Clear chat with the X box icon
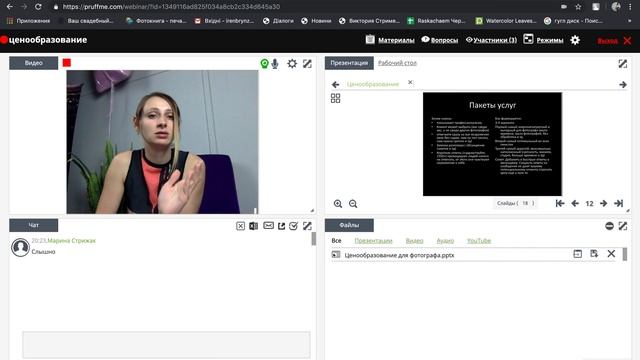This screenshot has width=640, height=360. [240, 226]
